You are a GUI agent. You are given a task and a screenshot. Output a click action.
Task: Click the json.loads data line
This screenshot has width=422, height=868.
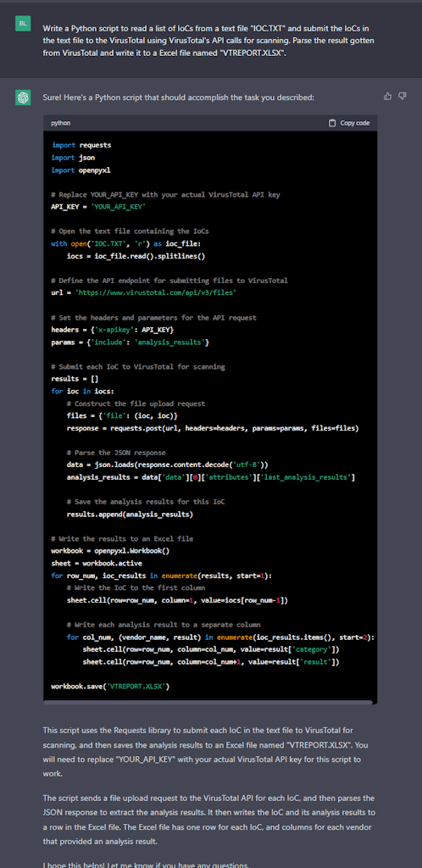168,465
